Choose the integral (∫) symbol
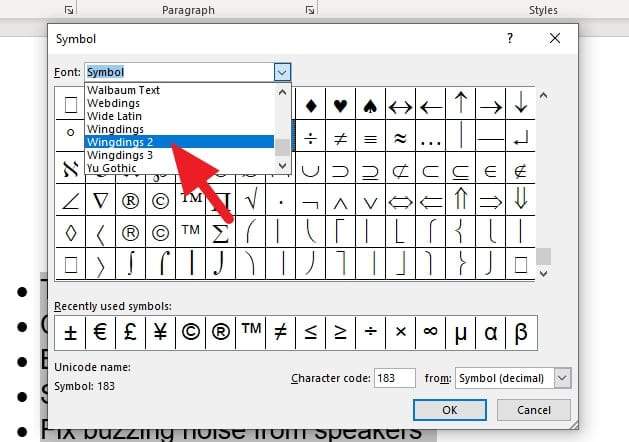Viewport: 629px width, 442px height. (x=131, y=264)
